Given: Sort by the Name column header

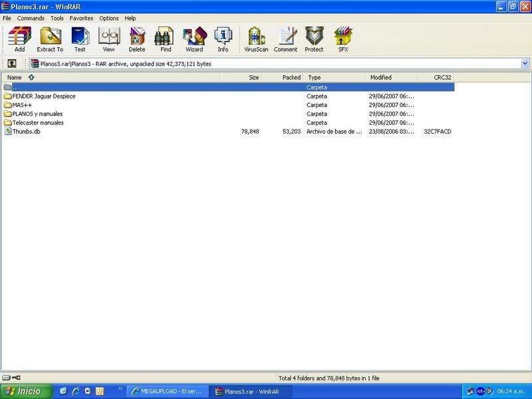Looking at the screenshot, I should pyautogui.click(x=110, y=77).
